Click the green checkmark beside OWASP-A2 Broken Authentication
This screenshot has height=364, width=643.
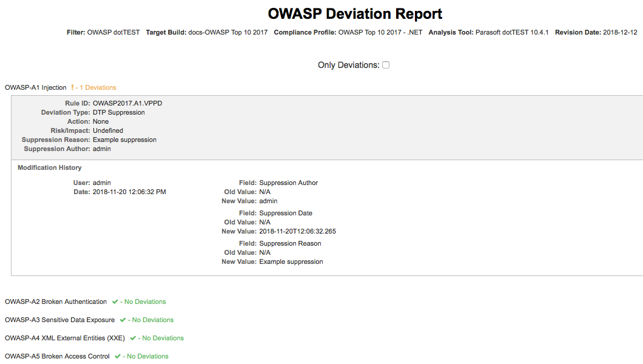click(115, 302)
